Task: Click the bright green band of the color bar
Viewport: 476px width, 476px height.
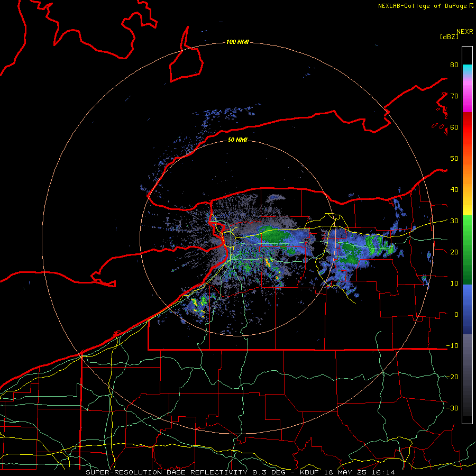Action: (467, 226)
